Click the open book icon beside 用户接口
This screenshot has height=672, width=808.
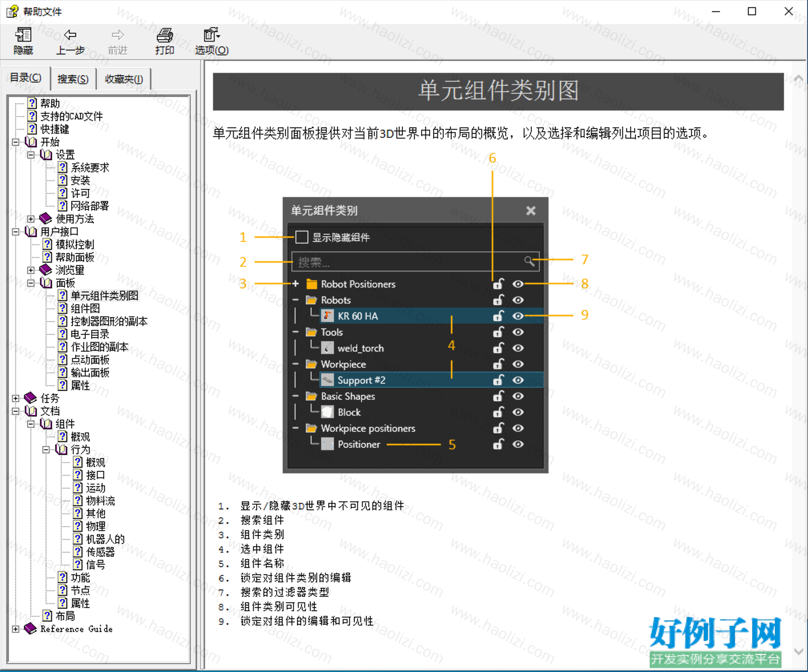pos(31,231)
